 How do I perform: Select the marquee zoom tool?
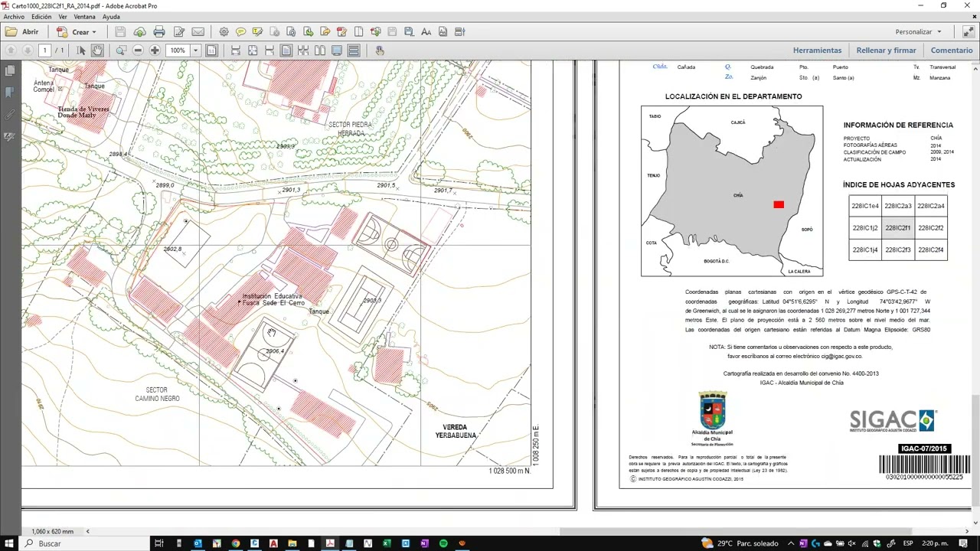121,51
